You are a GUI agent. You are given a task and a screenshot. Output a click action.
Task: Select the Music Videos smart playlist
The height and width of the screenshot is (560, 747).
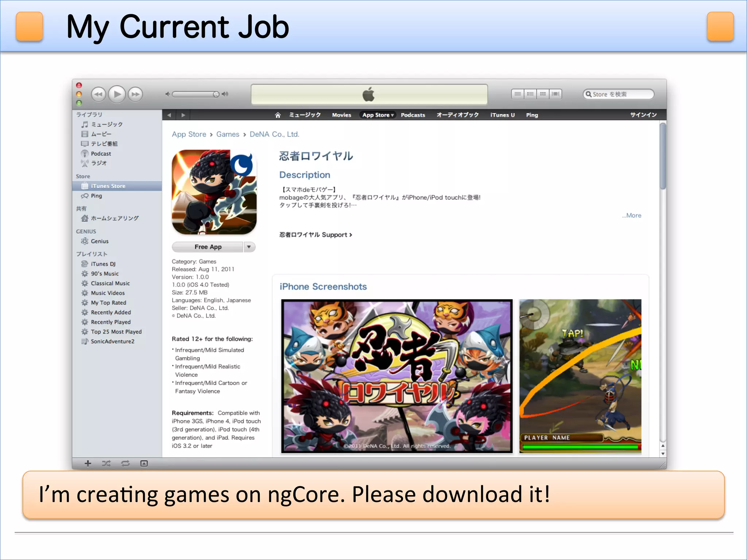[x=117, y=293]
